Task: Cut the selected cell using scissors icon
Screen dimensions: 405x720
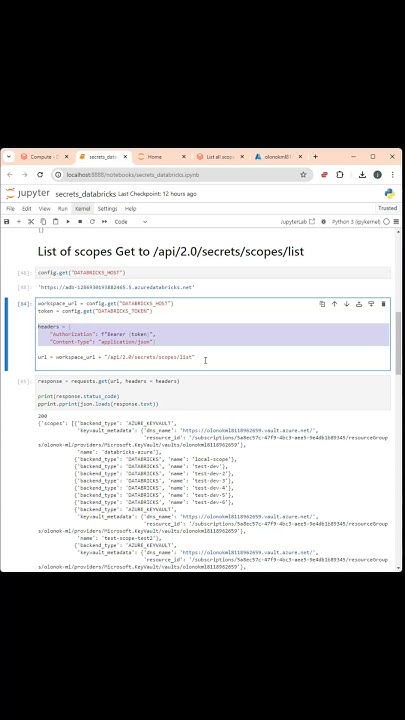Action: tap(31, 222)
